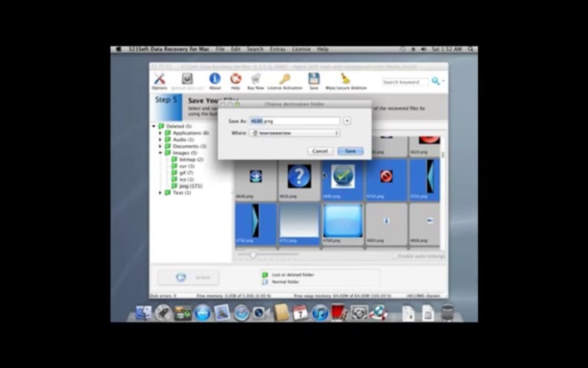Open Finder from the dock
This screenshot has height=368, width=588.
[143, 313]
